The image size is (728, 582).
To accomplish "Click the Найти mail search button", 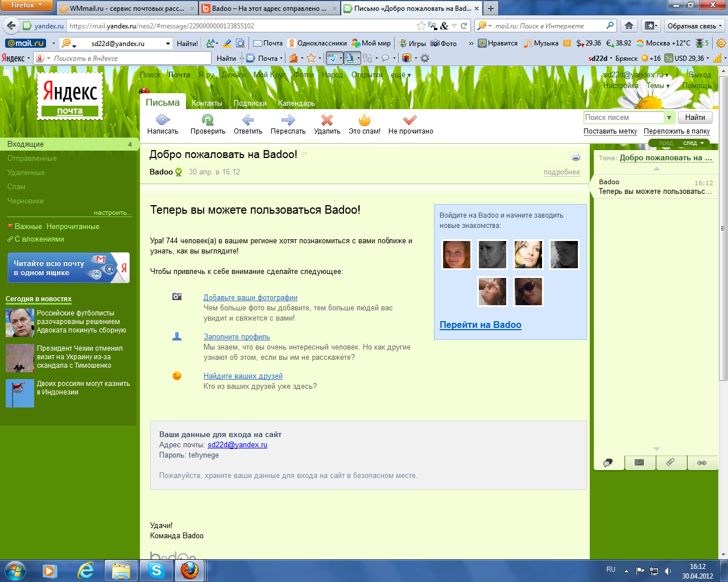I will 695,118.
